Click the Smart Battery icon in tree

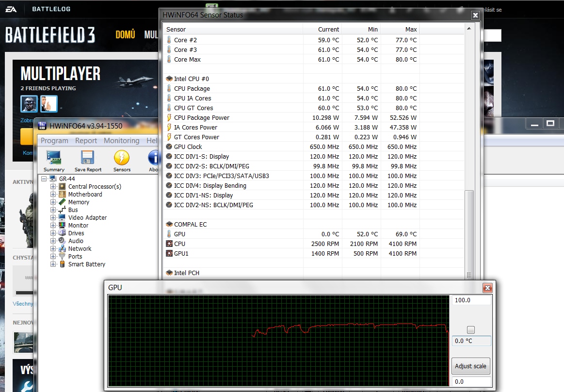62,264
